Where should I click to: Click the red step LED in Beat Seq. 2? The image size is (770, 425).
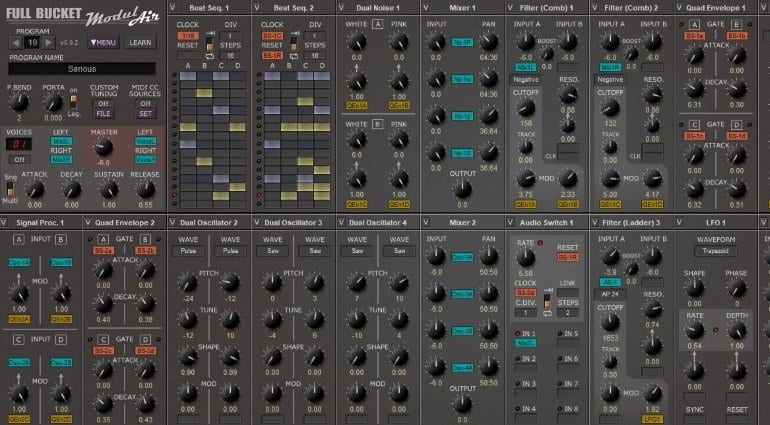tap(259, 195)
